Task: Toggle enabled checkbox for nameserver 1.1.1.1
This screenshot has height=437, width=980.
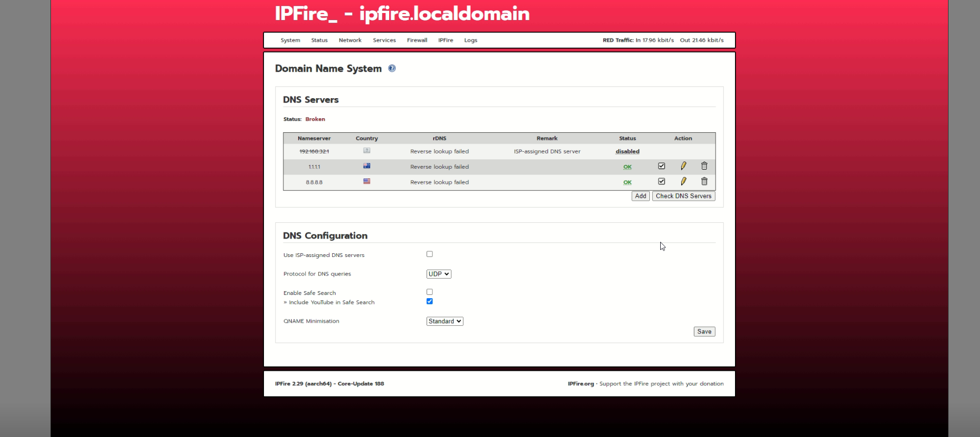Action: [661, 166]
